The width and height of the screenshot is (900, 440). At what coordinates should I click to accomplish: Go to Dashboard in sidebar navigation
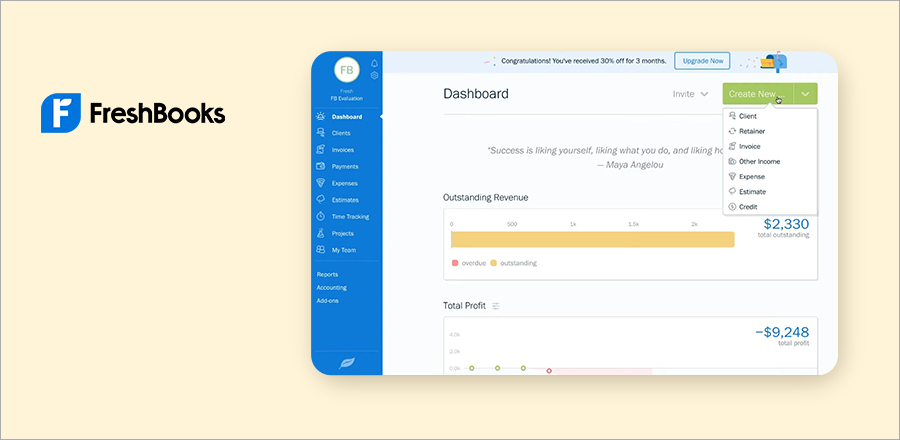347,116
